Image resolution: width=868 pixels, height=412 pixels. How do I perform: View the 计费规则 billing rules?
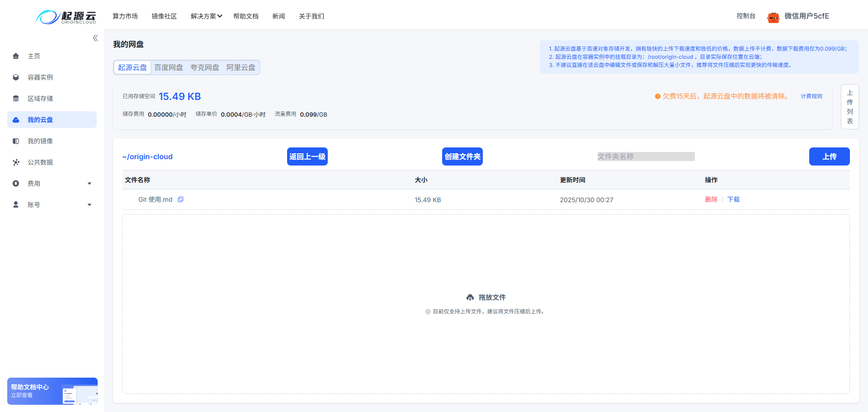coord(811,96)
